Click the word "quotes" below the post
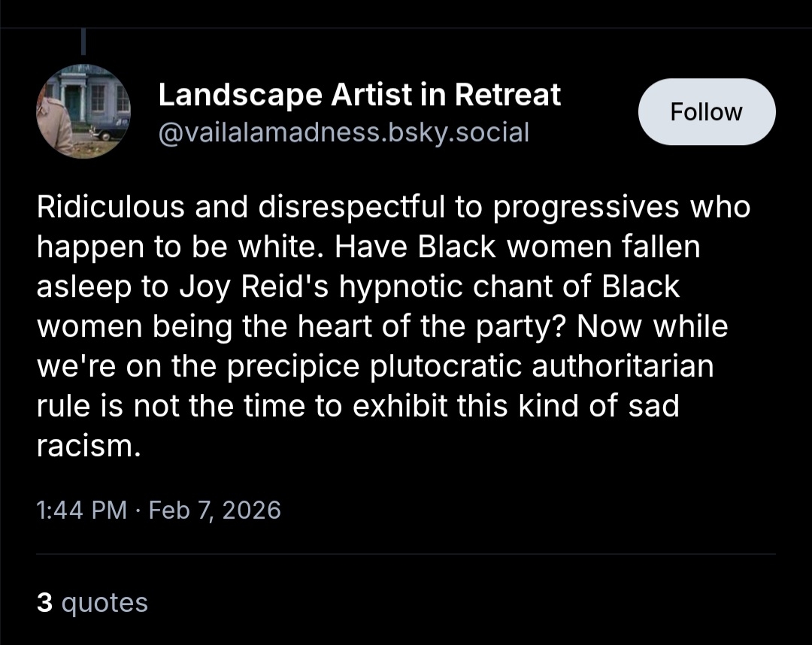Viewport: 812px width, 645px height. click(x=105, y=602)
